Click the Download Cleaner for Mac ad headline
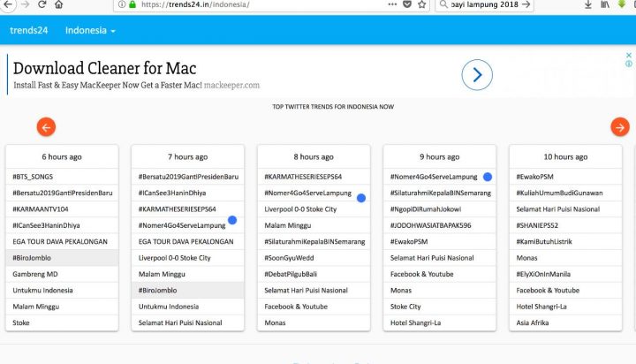636x364 pixels. click(104, 68)
